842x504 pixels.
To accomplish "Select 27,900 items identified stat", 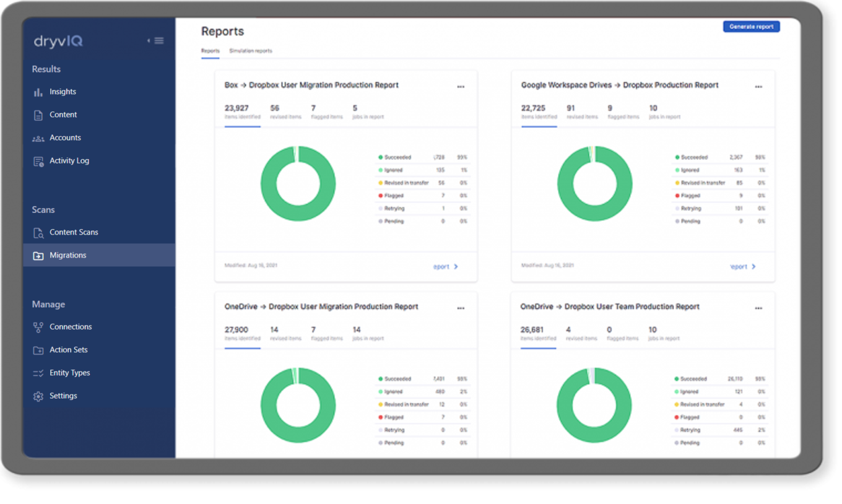I will (242, 334).
